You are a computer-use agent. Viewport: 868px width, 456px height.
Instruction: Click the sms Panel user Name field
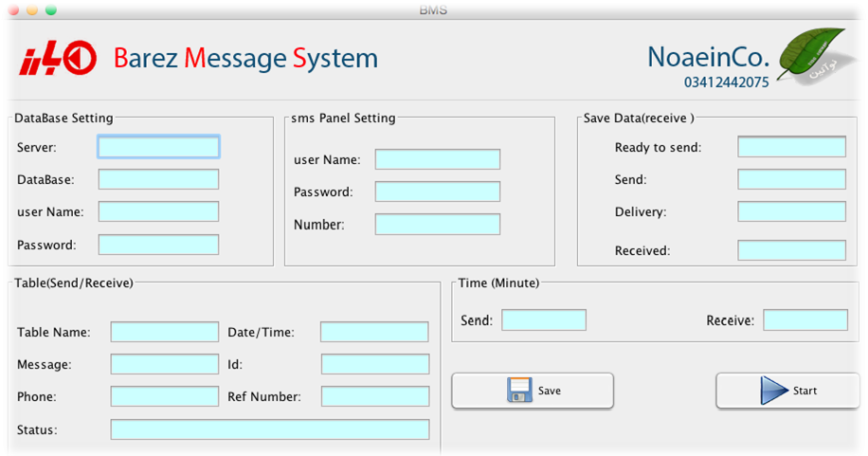click(x=438, y=159)
